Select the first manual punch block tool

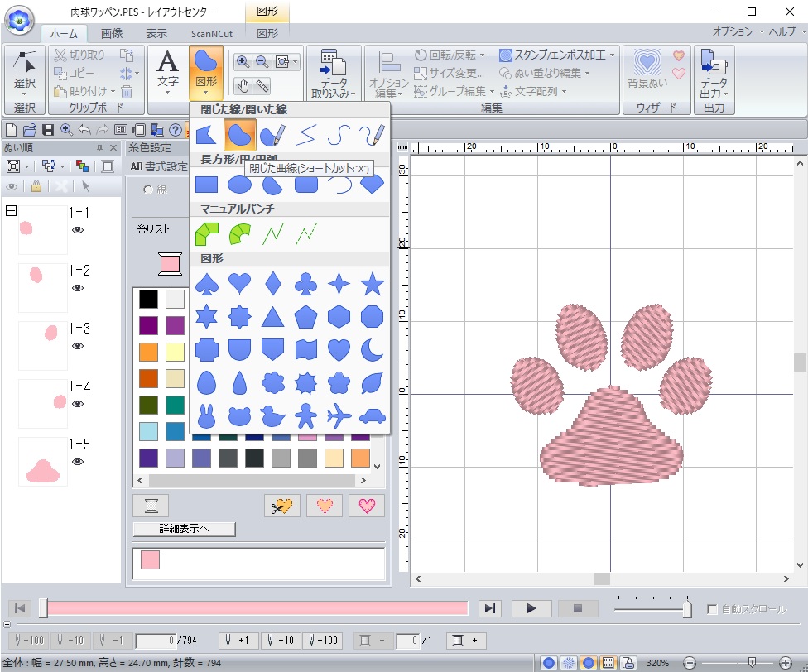click(206, 234)
